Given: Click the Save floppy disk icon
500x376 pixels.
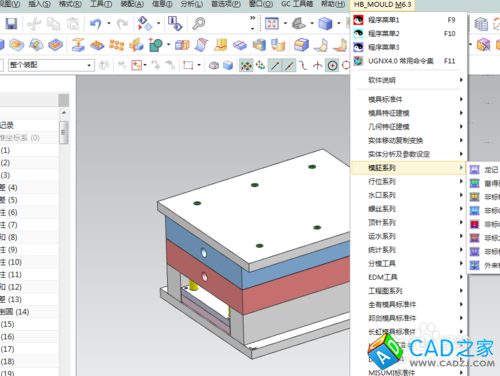Looking at the screenshot, I should 11,24.
